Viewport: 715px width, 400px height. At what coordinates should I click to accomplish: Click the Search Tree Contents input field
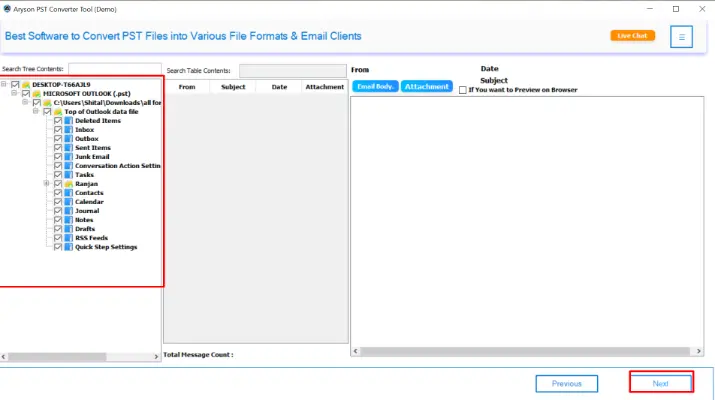coord(115,69)
